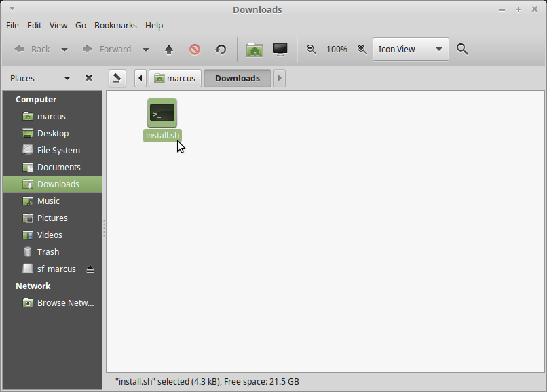The width and height of the screenshot is (547, 392).
Task: Click the path bar right scroll arrow
Action: click(280, 78)
